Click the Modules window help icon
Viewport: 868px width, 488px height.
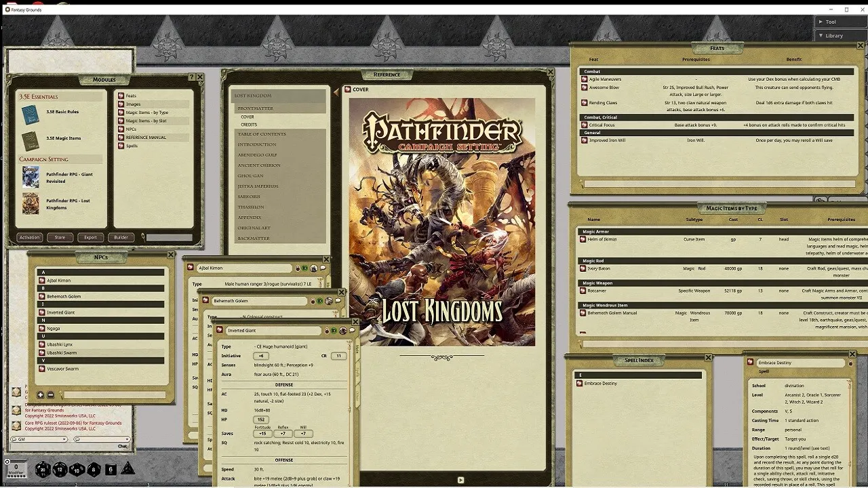[192, 77]
